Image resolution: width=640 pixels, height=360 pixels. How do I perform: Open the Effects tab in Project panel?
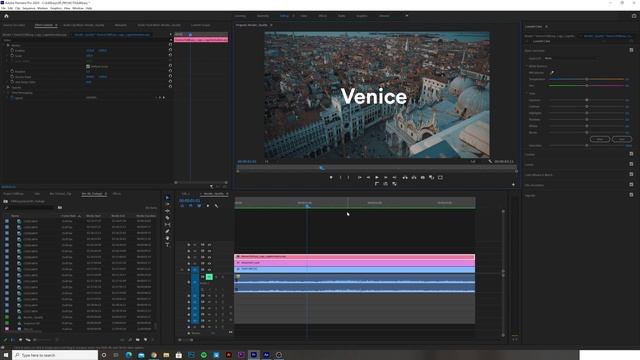click(116, 193)
